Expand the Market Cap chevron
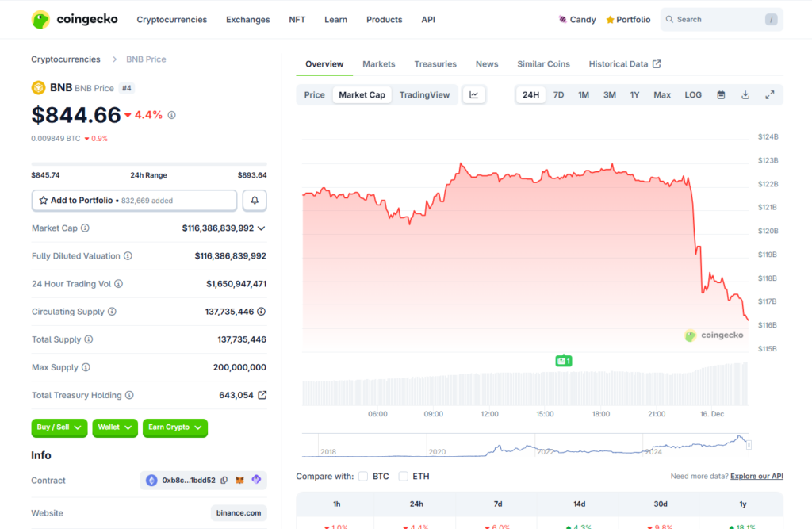The image size is (812, 529). [262, 228]
